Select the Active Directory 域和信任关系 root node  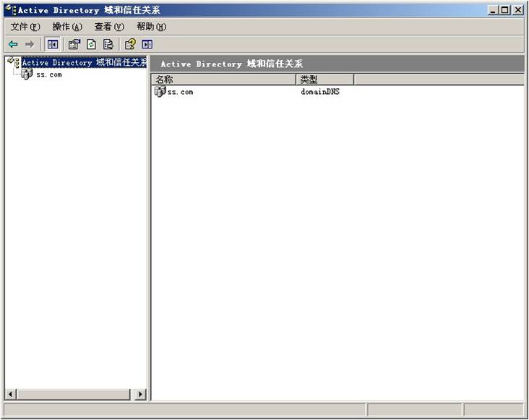pos(85,62)
